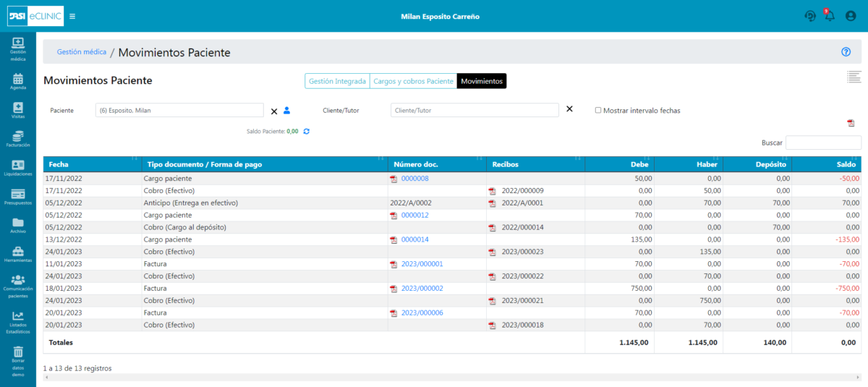Open document link 0000014
This screenshot has height=387, width=868.
415,240
